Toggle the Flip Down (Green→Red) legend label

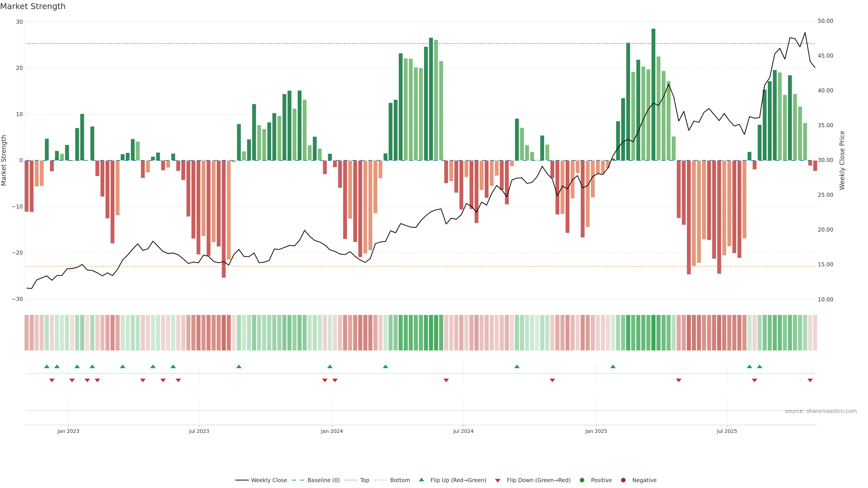[538, 480]
